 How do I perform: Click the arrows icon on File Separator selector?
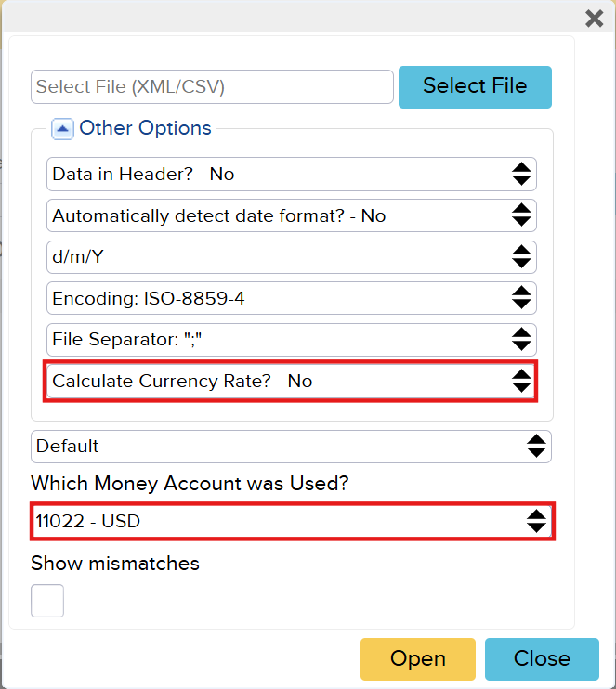[x=521, y=340]
